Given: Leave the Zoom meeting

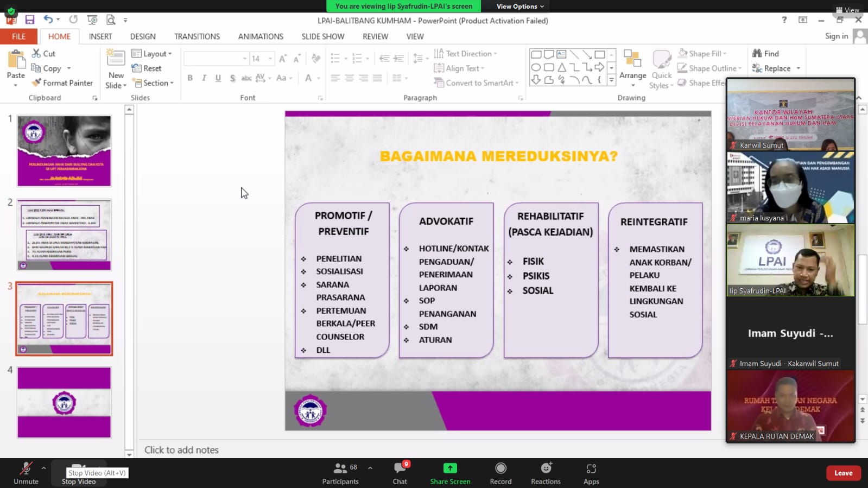Looking at the screenshot, I should coord(843,473).
